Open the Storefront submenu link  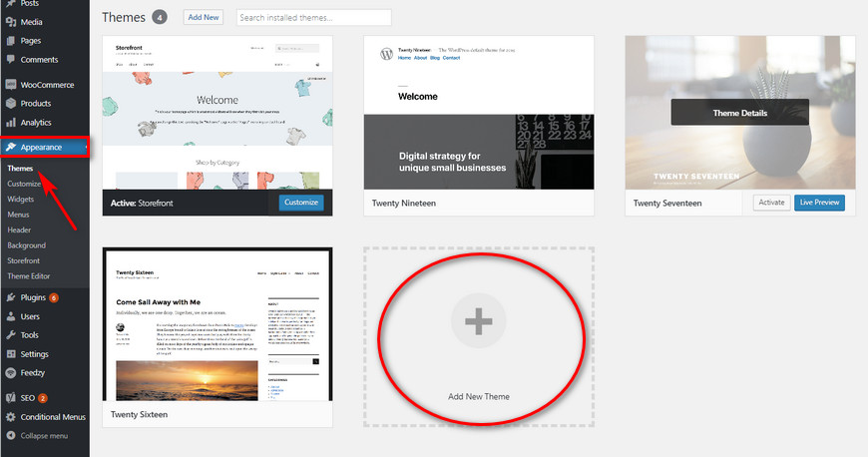tap(23, 260)
